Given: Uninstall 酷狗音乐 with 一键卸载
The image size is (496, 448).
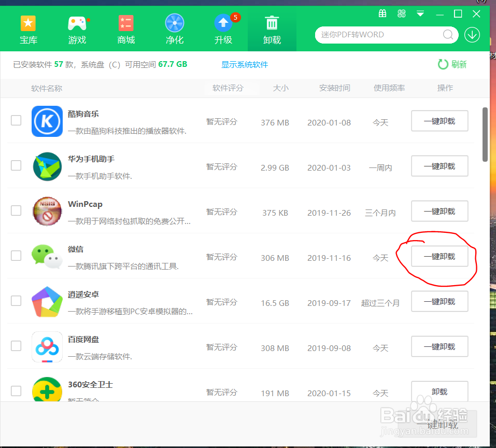Looking at the screenshot, I should point(440,121).
